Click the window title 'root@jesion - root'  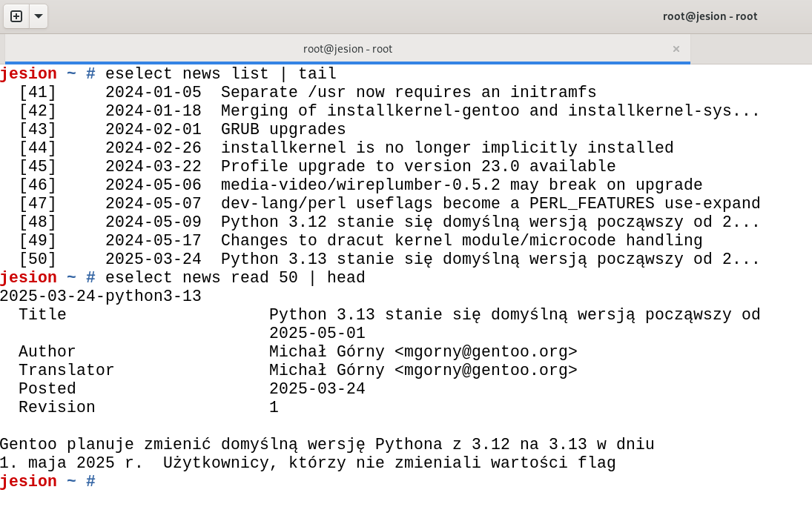[x=710, y=16]
